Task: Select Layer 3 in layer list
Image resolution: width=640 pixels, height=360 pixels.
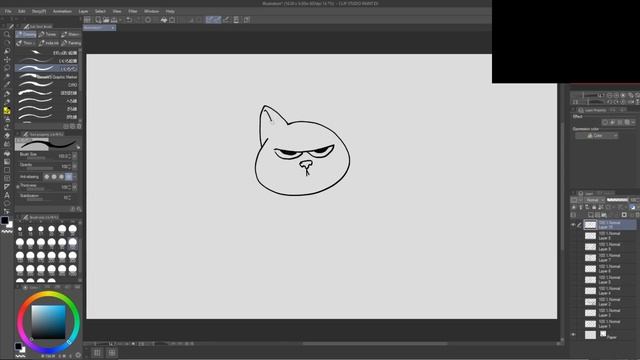Action: click(610, 313)
